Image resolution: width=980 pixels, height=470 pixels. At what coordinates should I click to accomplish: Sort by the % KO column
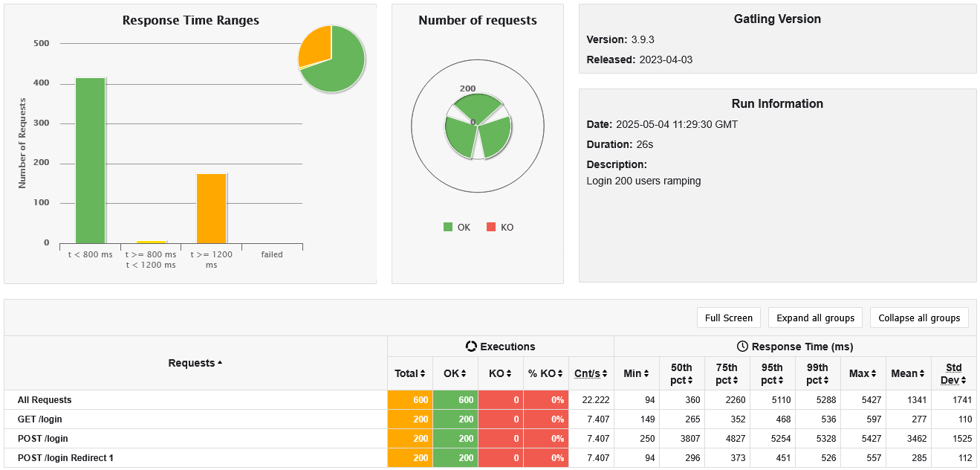(546, 373)
